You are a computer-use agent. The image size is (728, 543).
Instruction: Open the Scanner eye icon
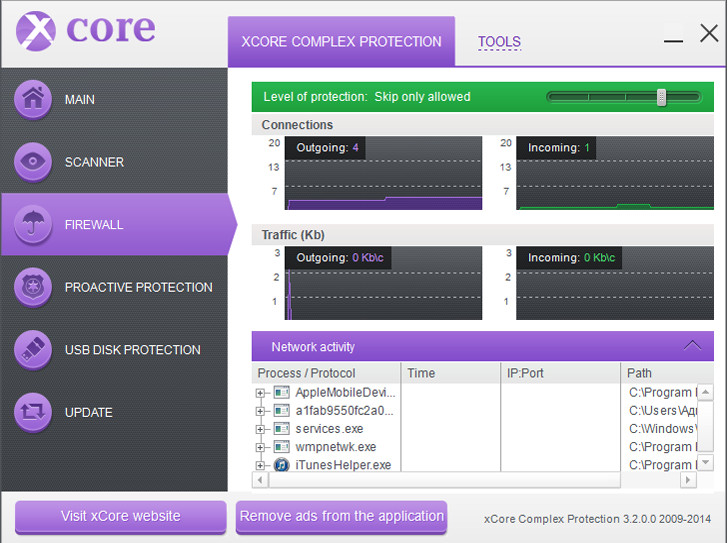[x=33, y=162]
